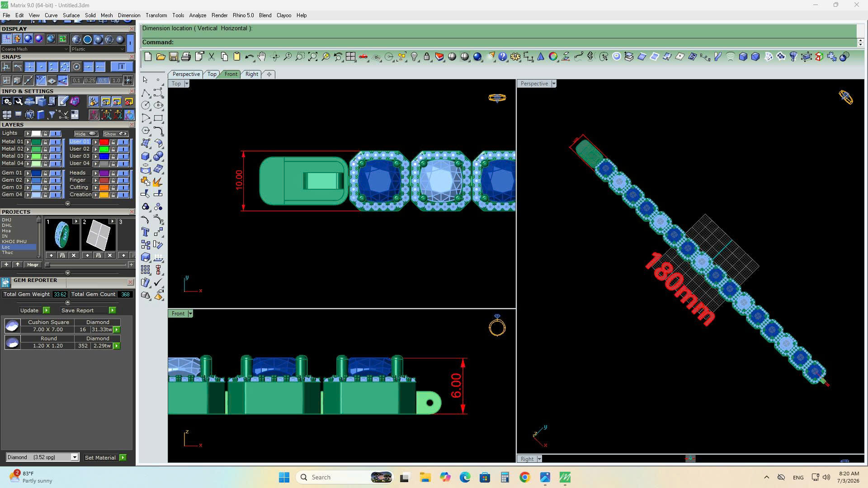
Task: Click the dimension tool icon in toolbar
Action: (528, 56)
